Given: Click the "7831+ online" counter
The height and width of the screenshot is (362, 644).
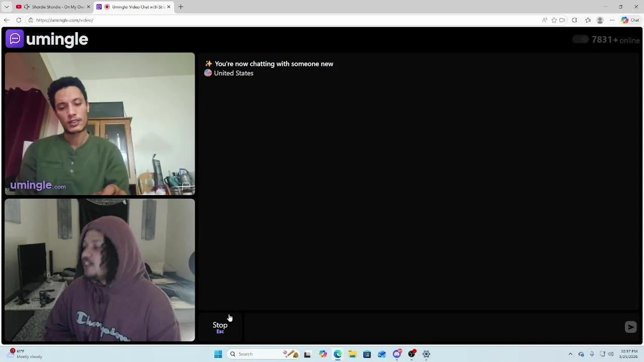Looking at the screenshot, I should [x=615, y=40].
